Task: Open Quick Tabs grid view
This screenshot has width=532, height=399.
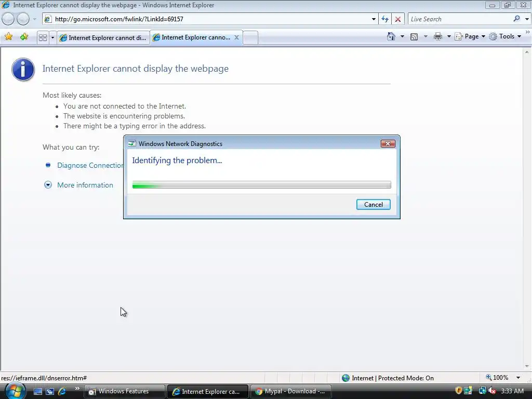Action: point(43,37)
